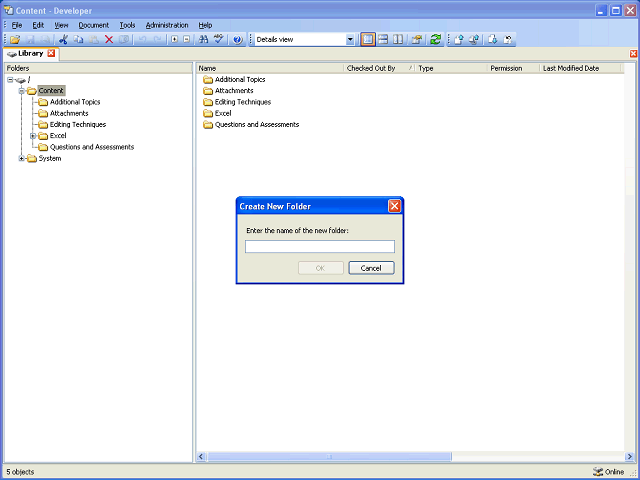640x480 pixels.
Task: Open help via blue question mark icon
Action: point(238,40)
